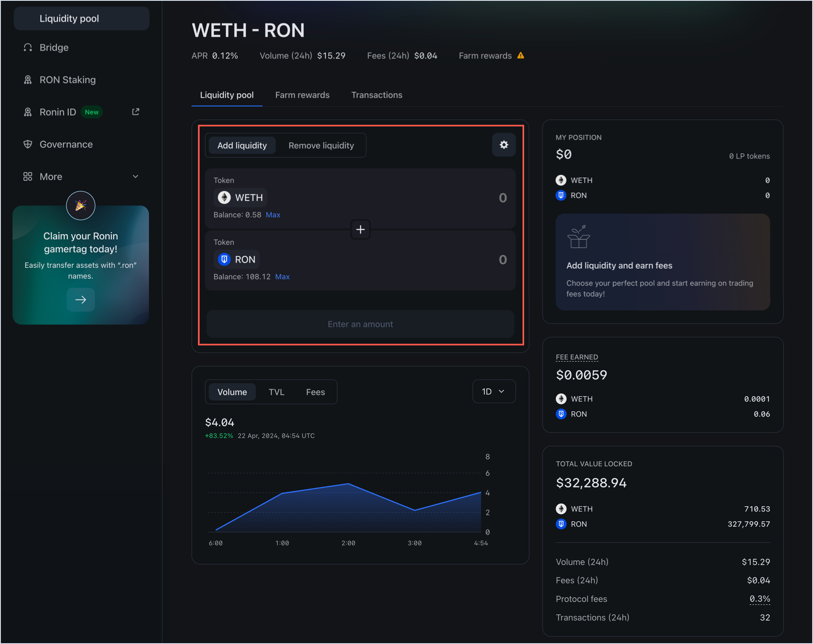Click the 0 LP tokens text

pyautogui.click(x=749, y=156)
